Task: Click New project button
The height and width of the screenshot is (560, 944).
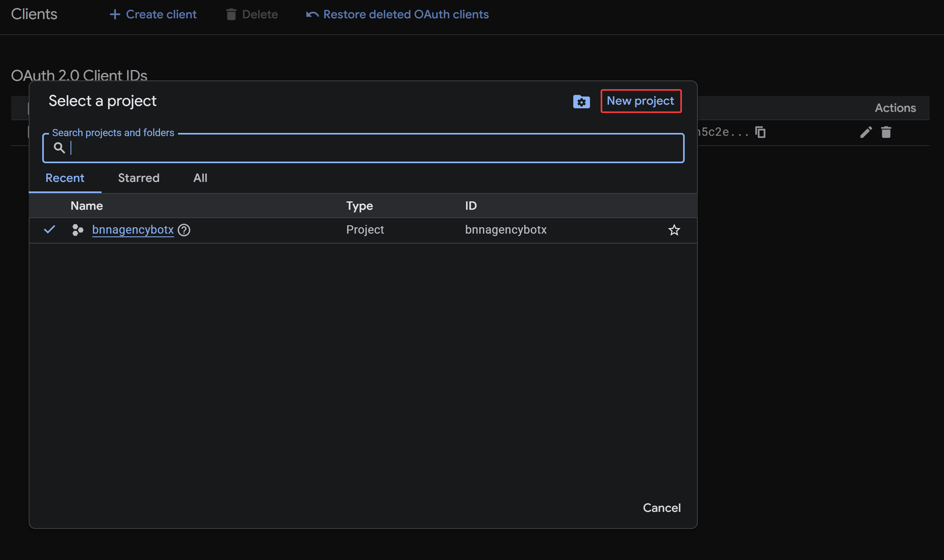Action: [x=641, y=101]
